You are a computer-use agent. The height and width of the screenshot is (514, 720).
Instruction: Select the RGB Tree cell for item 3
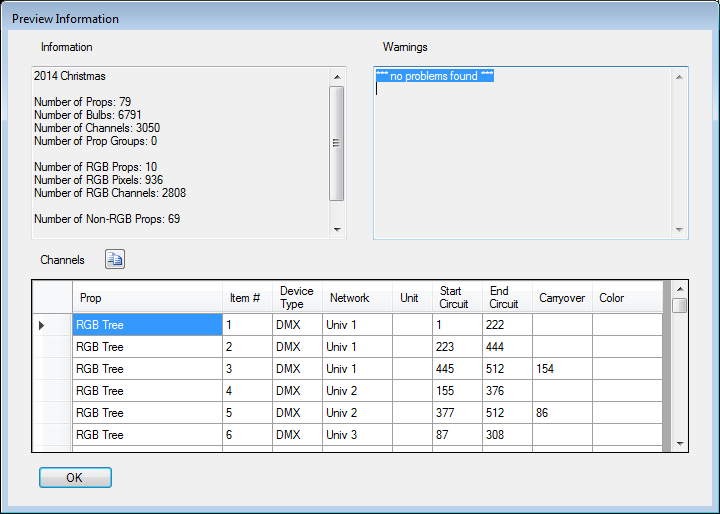(147, 369)
